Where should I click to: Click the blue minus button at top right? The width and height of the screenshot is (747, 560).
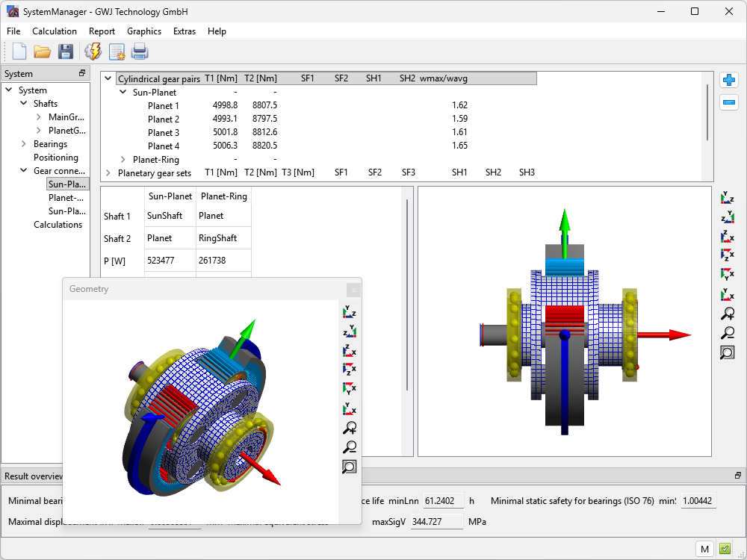[728, 103]
